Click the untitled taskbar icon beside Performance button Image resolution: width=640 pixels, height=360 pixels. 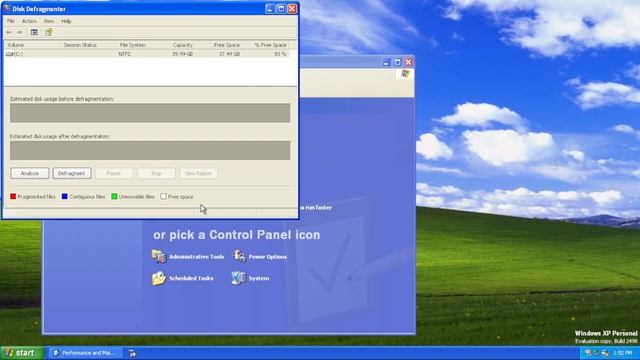point(132,353)
